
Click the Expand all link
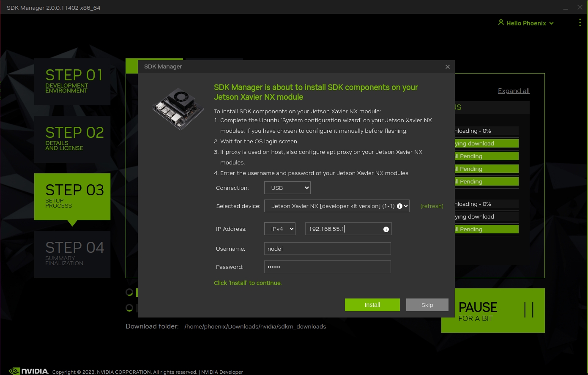pyautogui.click(x=514, y=90)
